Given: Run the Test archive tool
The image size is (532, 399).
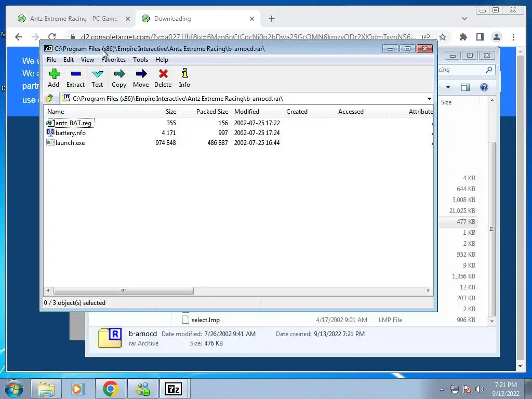Looking at the screenshot, I should (x=97, y=78).
